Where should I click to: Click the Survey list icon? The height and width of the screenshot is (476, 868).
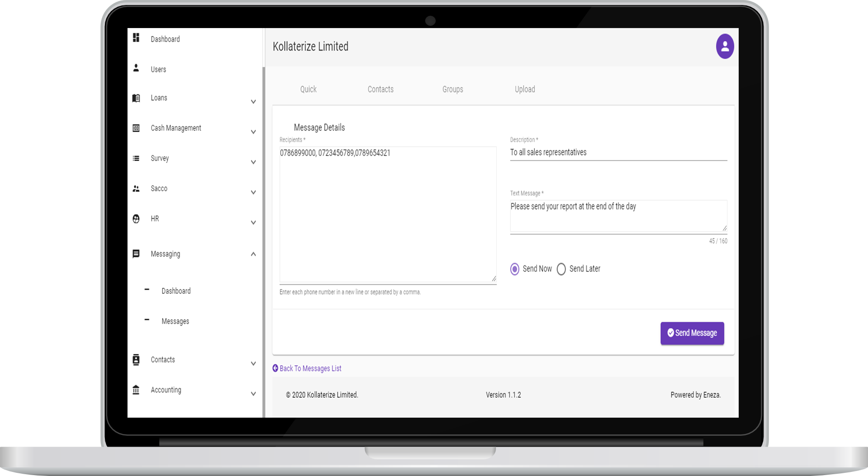pyautogui.click(x=136, y=158)
